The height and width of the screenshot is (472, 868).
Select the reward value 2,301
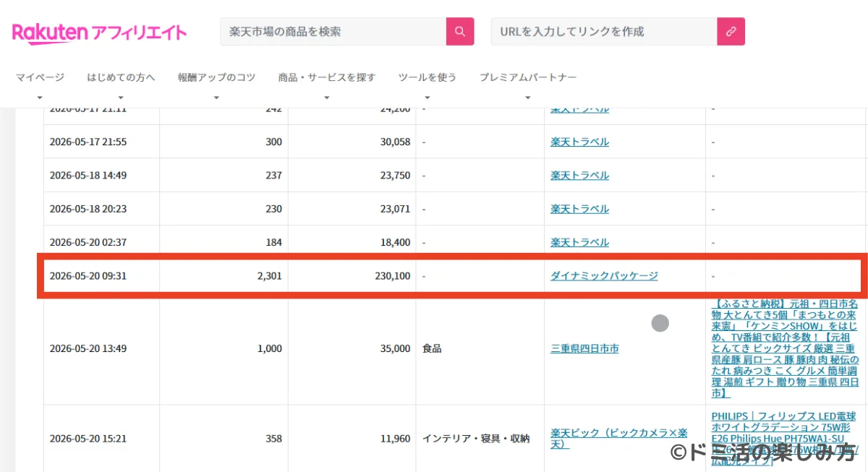click(269, 275)
